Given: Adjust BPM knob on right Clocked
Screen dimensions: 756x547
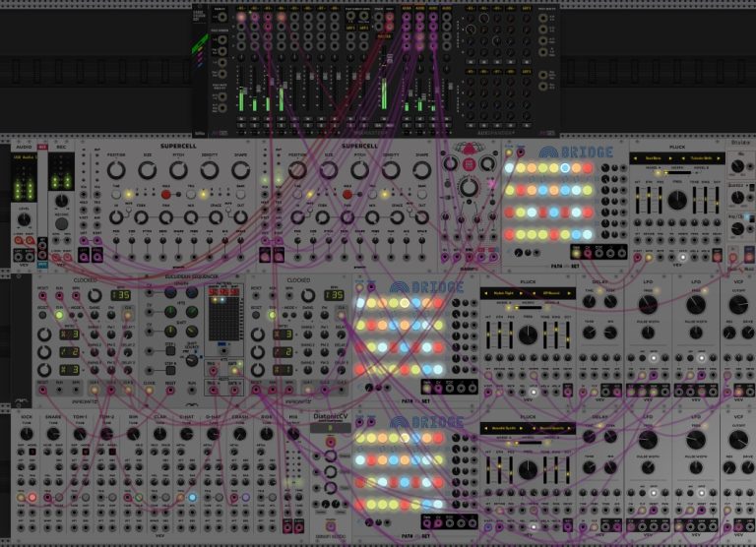Looking at the screenshot, I should [307, 295].
